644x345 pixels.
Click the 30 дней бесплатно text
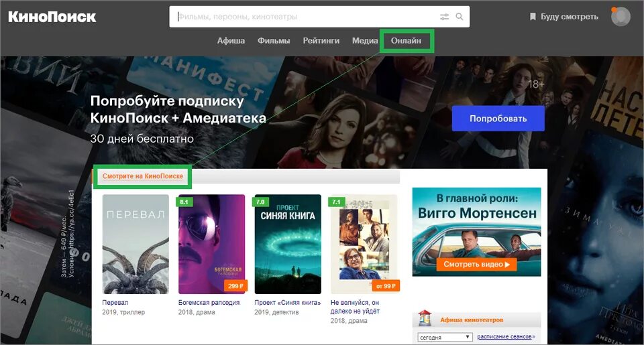[142, 139]
